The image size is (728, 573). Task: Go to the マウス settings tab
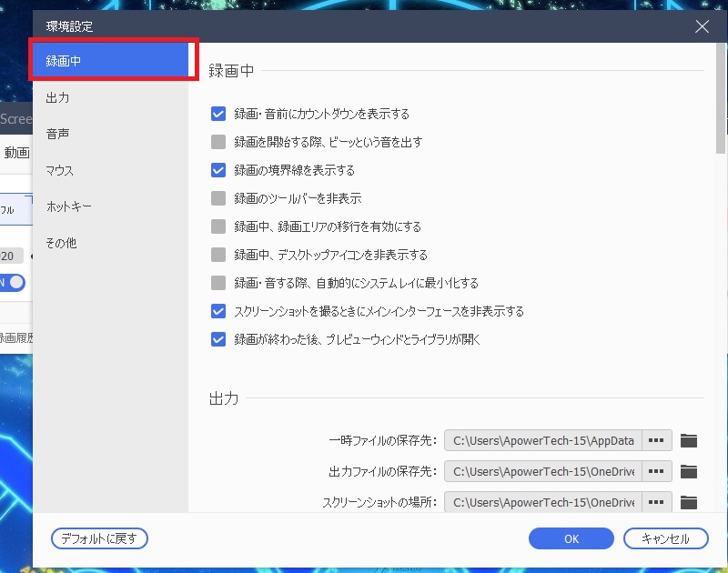tap(110, 170)
